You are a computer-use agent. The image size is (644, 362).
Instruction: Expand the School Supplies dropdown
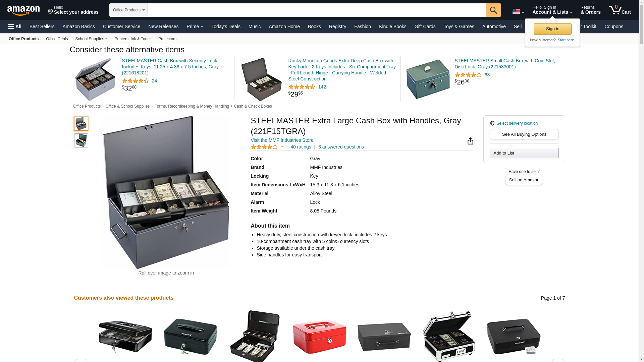[x=91, y=39]
